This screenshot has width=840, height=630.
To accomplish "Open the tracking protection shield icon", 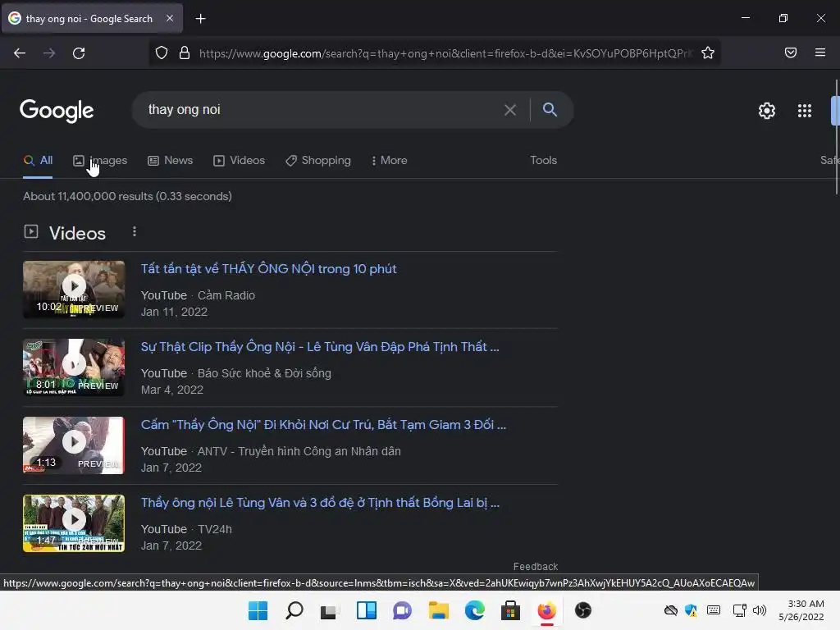I will click(x=162, y=53).
